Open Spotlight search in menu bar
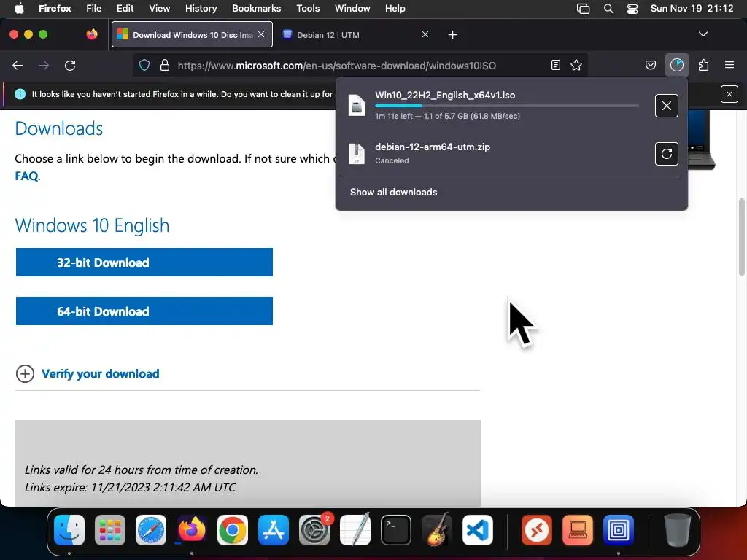 tap(608, 9)
